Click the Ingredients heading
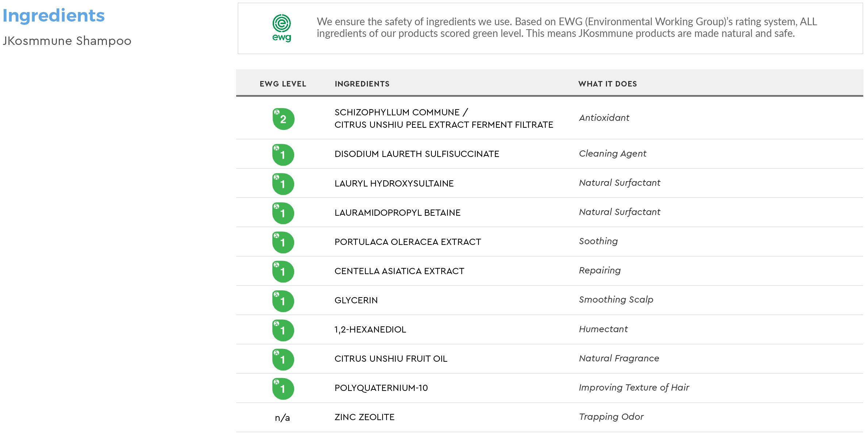 coord(54,16)
